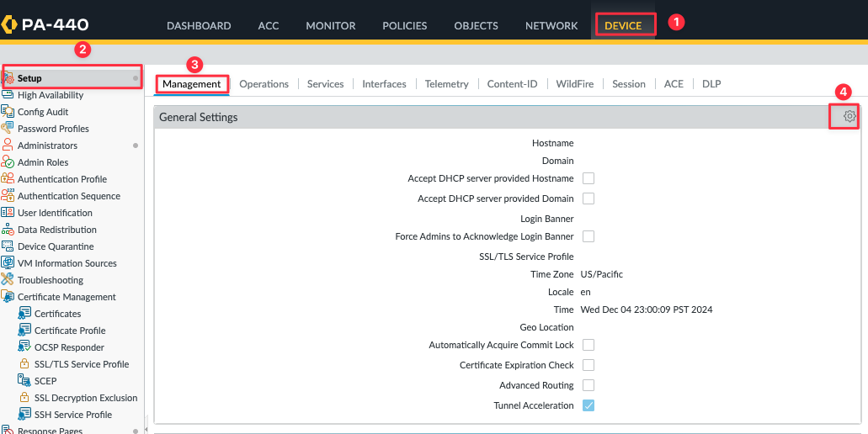Click the Config Audit sidebar icon
The image size is (868, 434).
[x=8, y=112]
